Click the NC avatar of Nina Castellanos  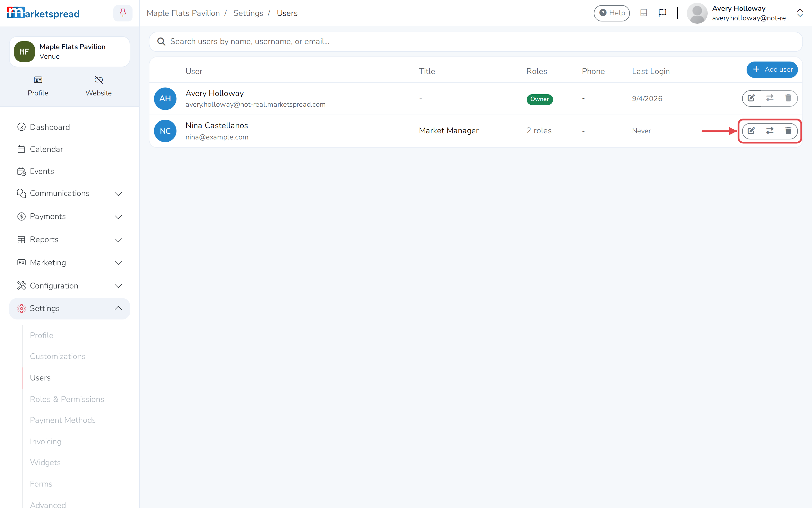tap(165, 131)
